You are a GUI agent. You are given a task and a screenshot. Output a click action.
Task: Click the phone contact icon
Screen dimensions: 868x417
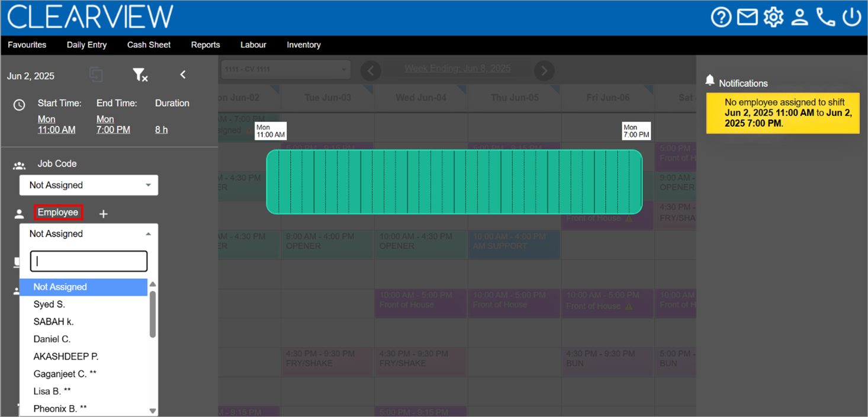click(825, 17)
